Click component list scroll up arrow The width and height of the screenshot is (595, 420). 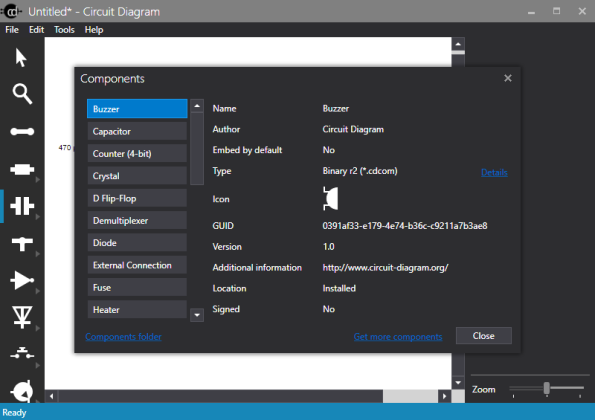tap(197, 106)
